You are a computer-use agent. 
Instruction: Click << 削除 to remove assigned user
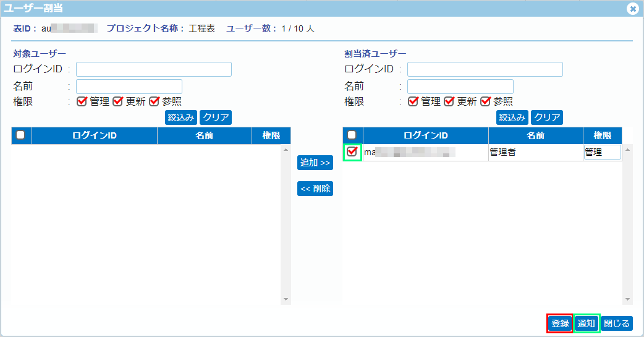tap(315, 189)
